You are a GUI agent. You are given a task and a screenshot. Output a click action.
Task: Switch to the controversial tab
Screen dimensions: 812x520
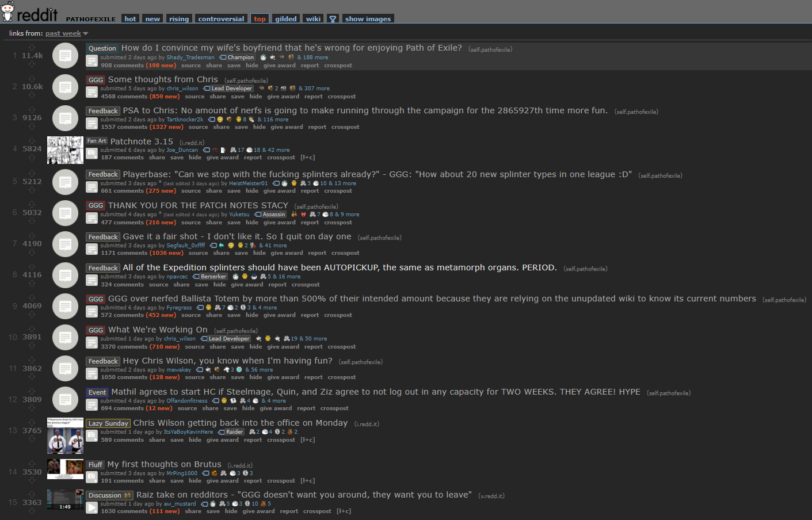pos(221,18)
